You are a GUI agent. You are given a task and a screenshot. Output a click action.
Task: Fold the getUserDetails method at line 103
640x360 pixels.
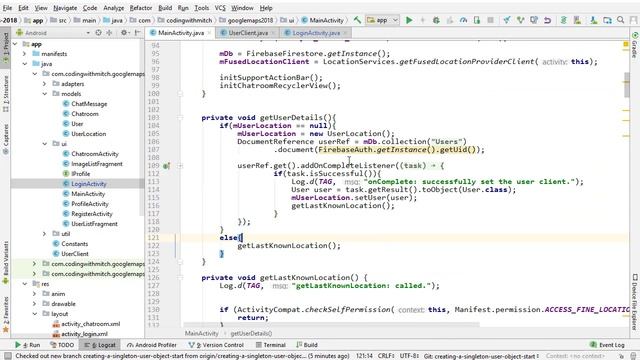180,118
